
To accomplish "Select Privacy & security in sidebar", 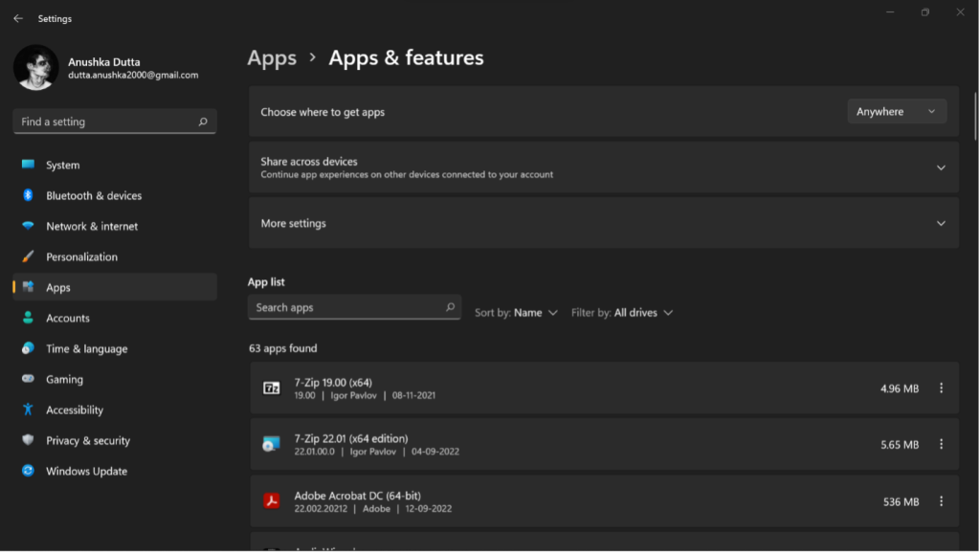I will coord(88,441).
